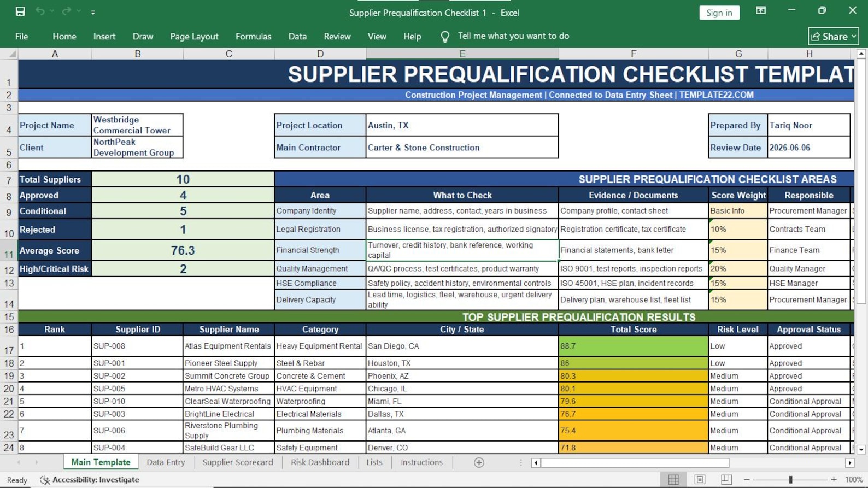Click the 'Tell me what you want to do' box

513,36
